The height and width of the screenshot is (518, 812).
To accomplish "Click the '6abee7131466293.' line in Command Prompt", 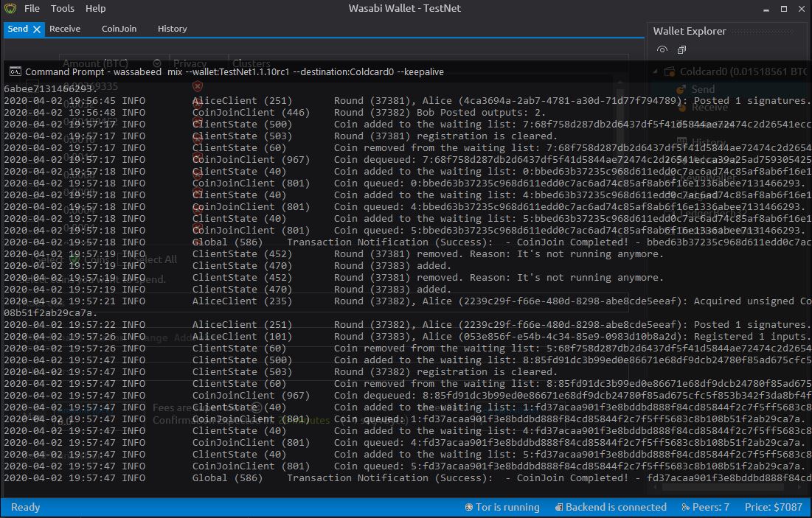I will pyautogui.click(x=50, y=88).
